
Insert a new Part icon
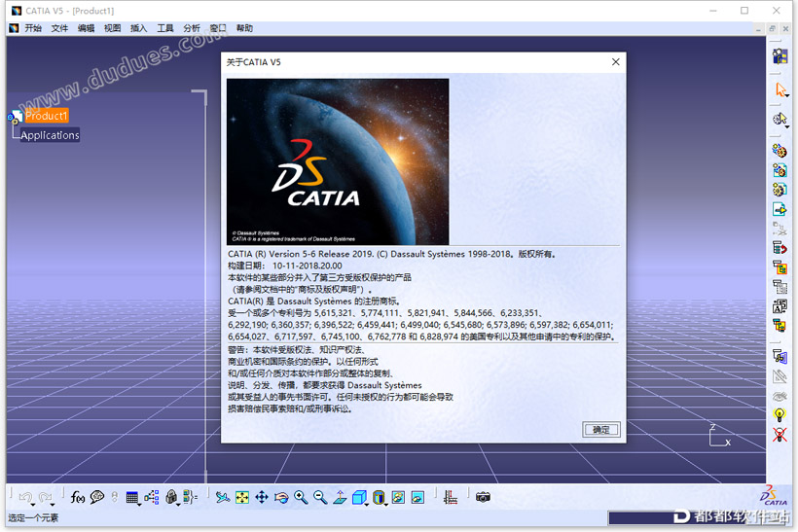pyautogui.click(x=780, y=190)
